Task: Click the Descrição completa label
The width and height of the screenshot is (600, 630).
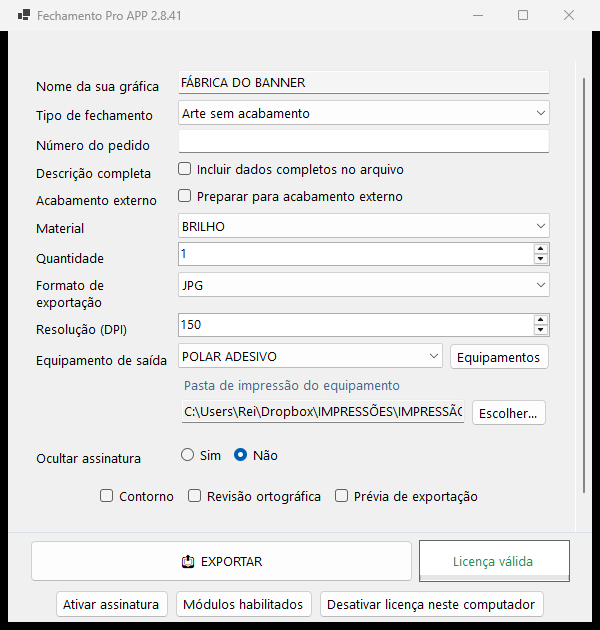Action: click(x=93, y=173)
